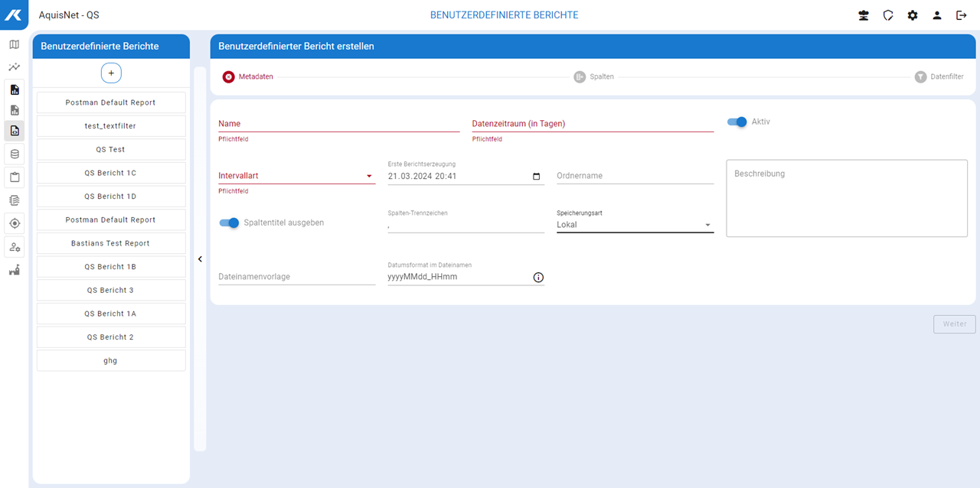Open the Intervallart dropdown
Image resolution: width=980 pixels, height=488 pixels.
296,176
